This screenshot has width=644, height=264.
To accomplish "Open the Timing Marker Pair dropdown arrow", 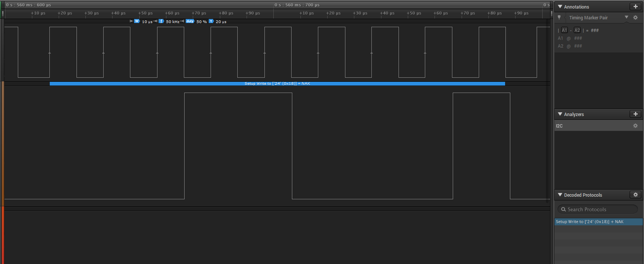I will pyautogui.click(x=627, y=17).
